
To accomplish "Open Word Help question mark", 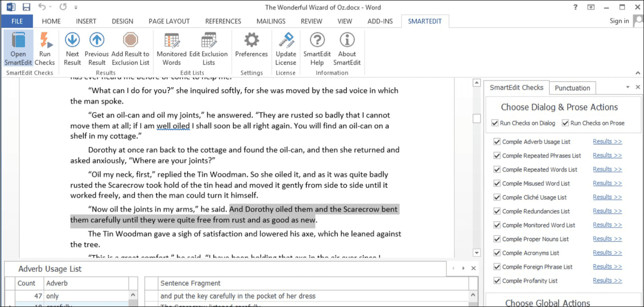I will [x=575, y=7].
